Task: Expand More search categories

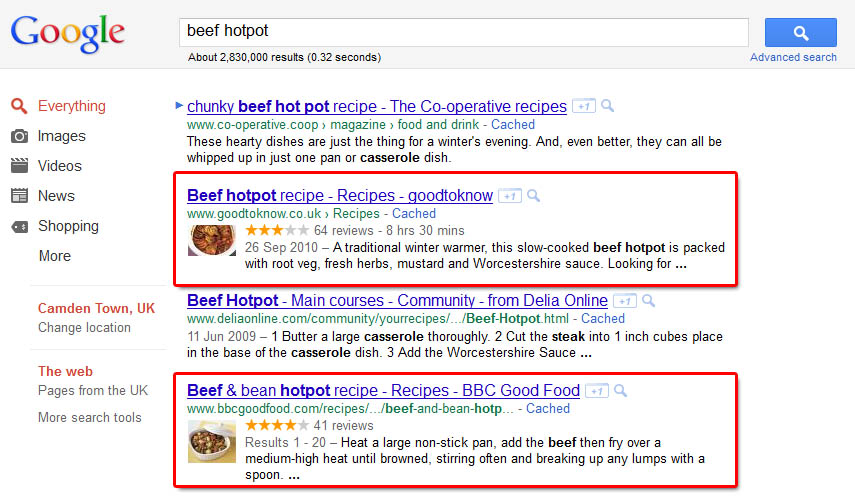Action: (54, 256)
